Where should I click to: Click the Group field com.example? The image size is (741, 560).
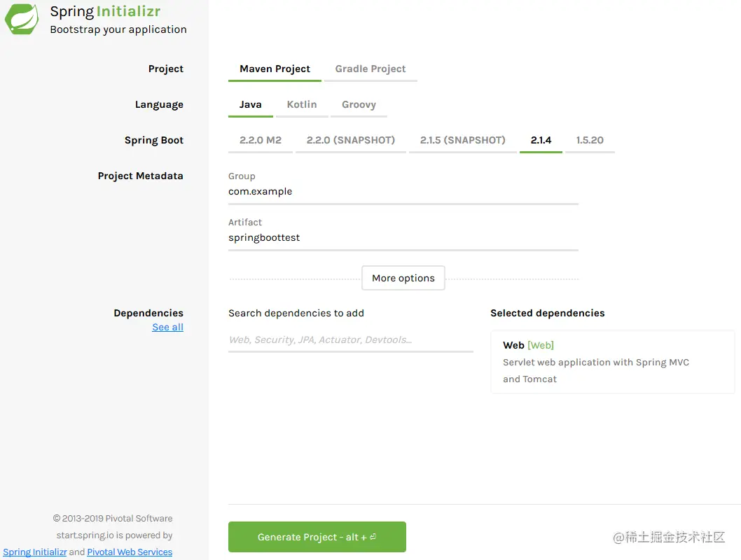click(403, 192)
